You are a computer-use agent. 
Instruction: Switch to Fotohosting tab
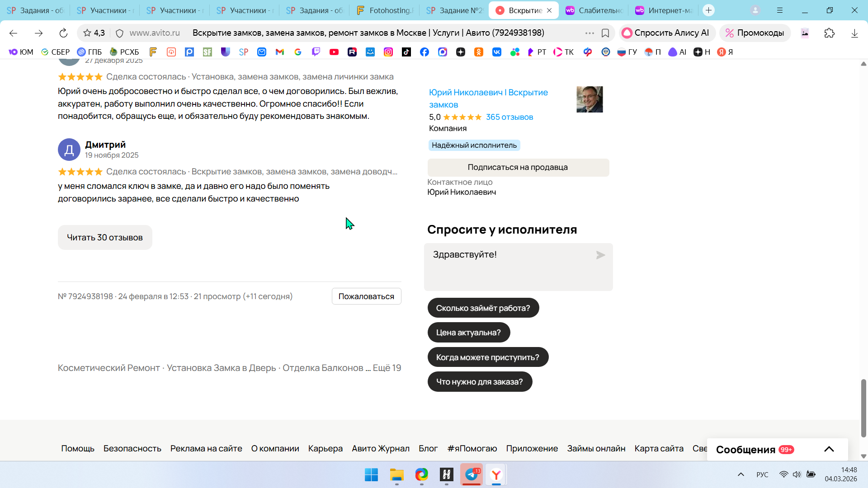385,10
